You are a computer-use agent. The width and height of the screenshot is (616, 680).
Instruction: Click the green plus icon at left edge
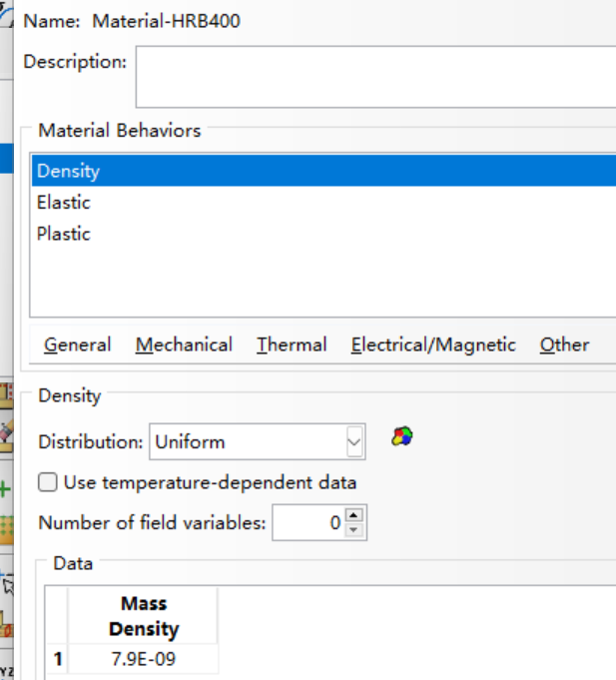[5, 489]
